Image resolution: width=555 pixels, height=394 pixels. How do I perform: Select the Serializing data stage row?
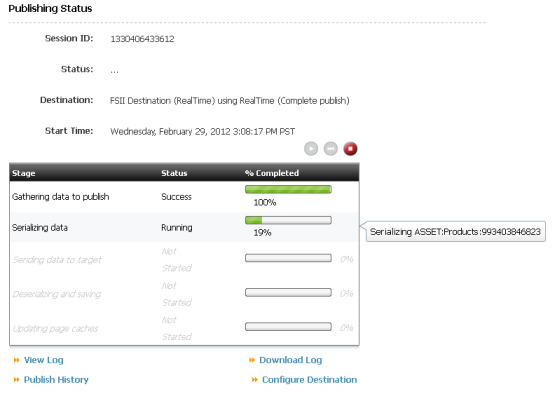184,227
